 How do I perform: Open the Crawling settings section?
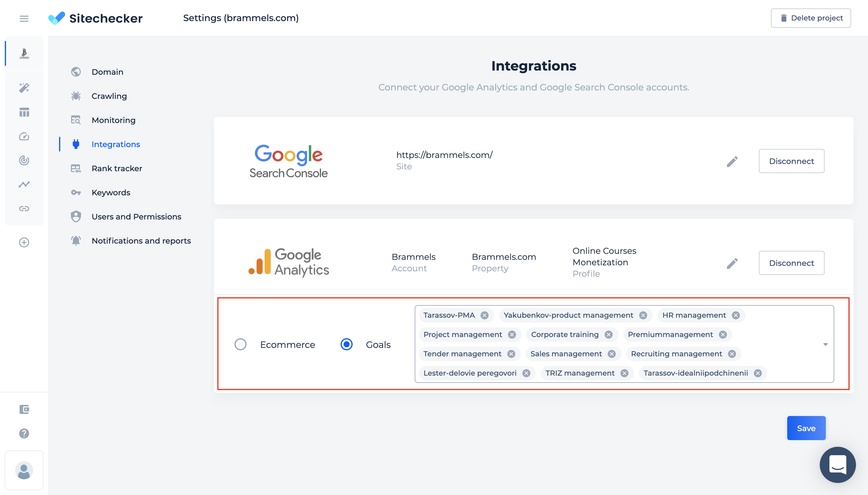pos(109,96)
